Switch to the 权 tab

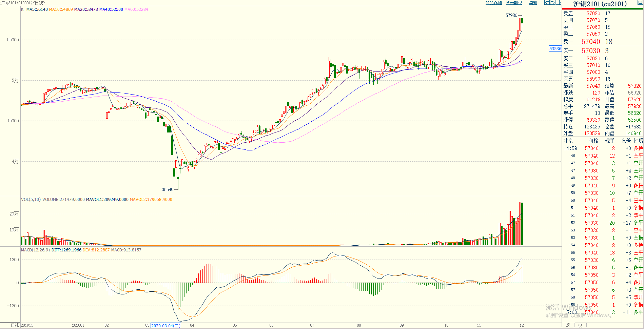[x=580, y=326]
